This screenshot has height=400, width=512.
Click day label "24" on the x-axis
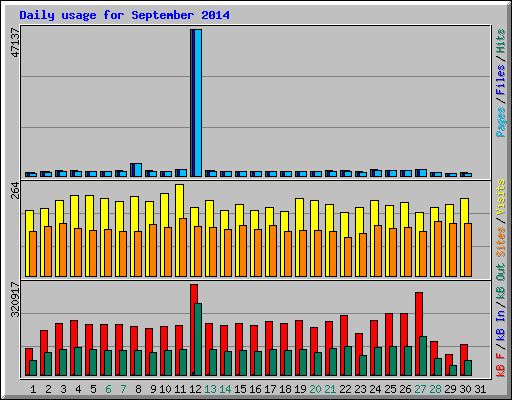pyautogui.click(x=375, y=389)
